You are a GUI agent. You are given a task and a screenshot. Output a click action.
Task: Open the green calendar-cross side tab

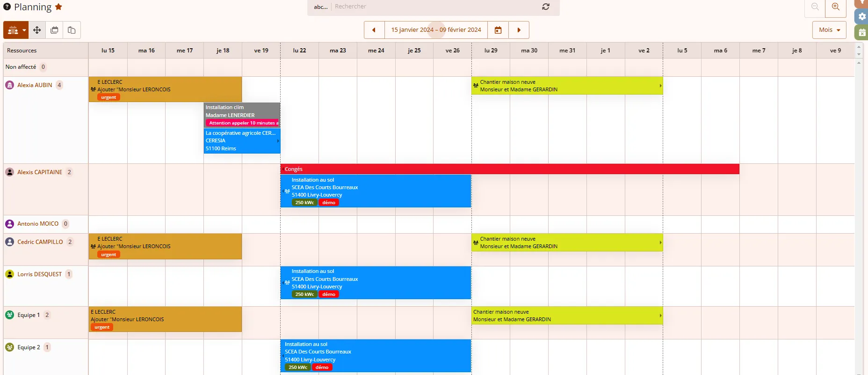[862, 33]
